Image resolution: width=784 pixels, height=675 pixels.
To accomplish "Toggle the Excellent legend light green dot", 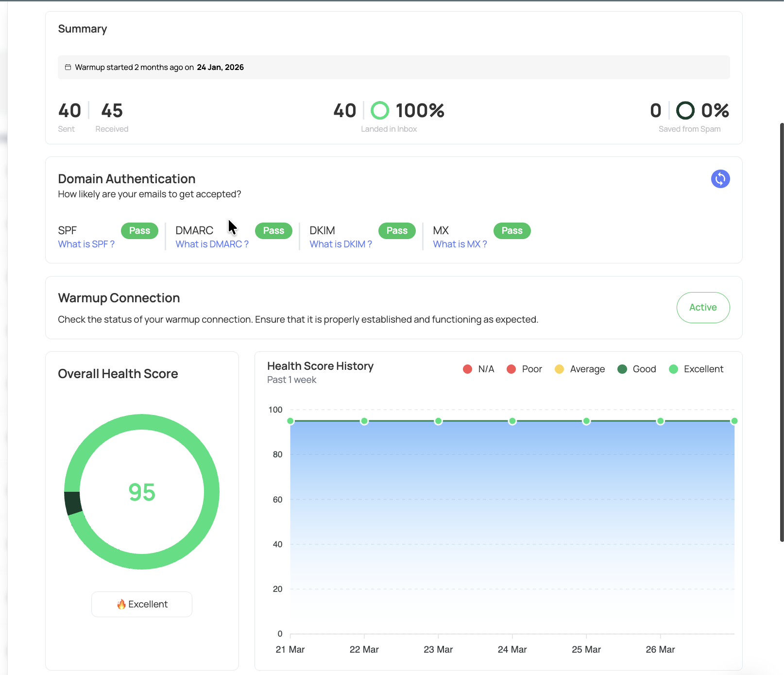I will tap(673, 369).
